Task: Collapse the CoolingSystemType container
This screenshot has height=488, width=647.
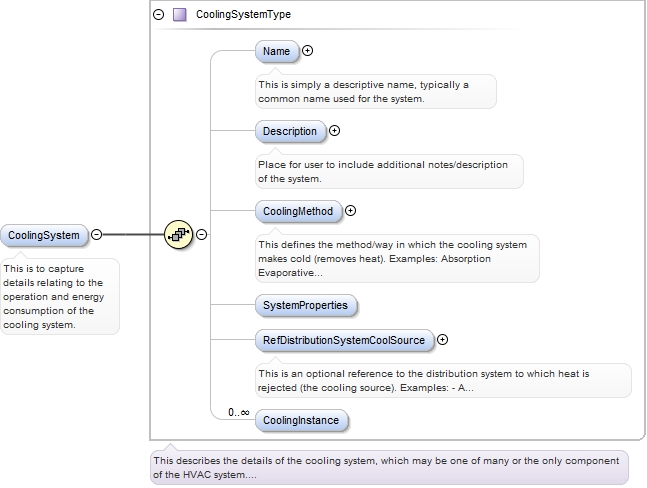Action: (x=158, y=15)
